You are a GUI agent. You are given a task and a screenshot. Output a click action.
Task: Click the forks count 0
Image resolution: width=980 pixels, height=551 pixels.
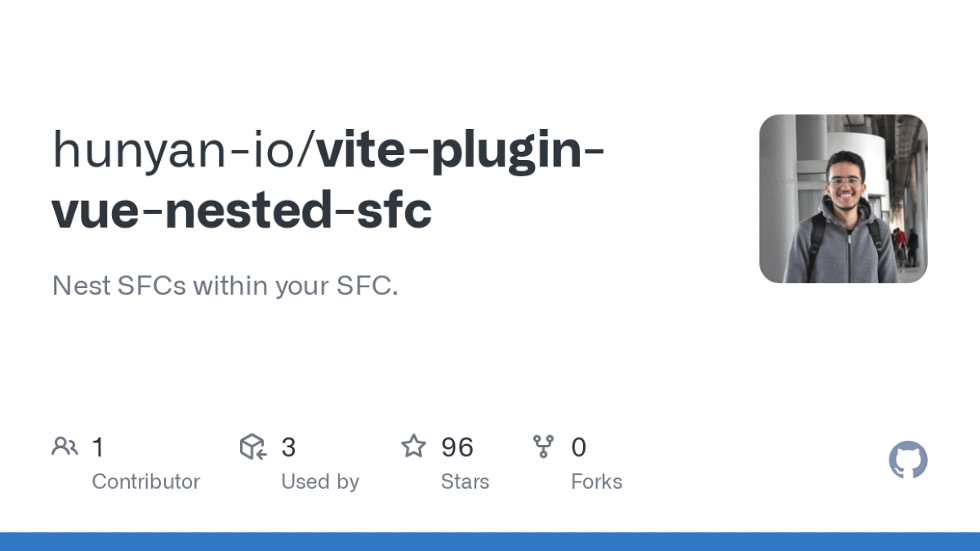coord(578,447)
